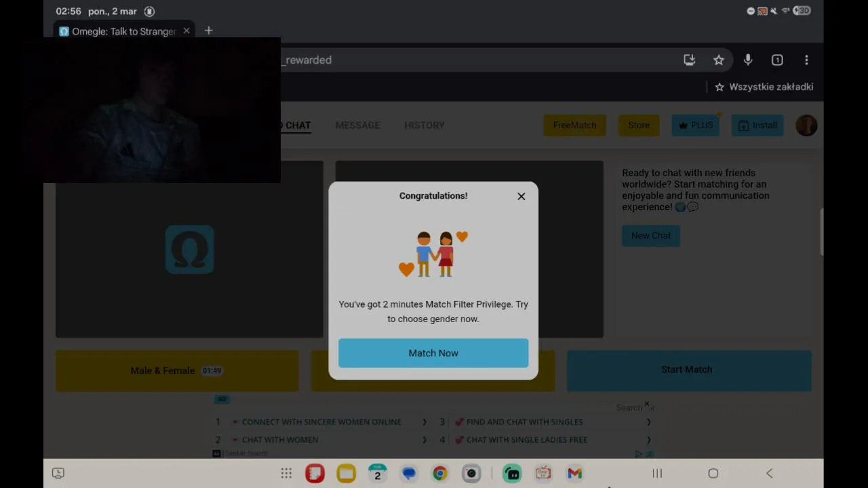Switch to the MESSAGE tab
868x488 pixels.
click(357, 125)
